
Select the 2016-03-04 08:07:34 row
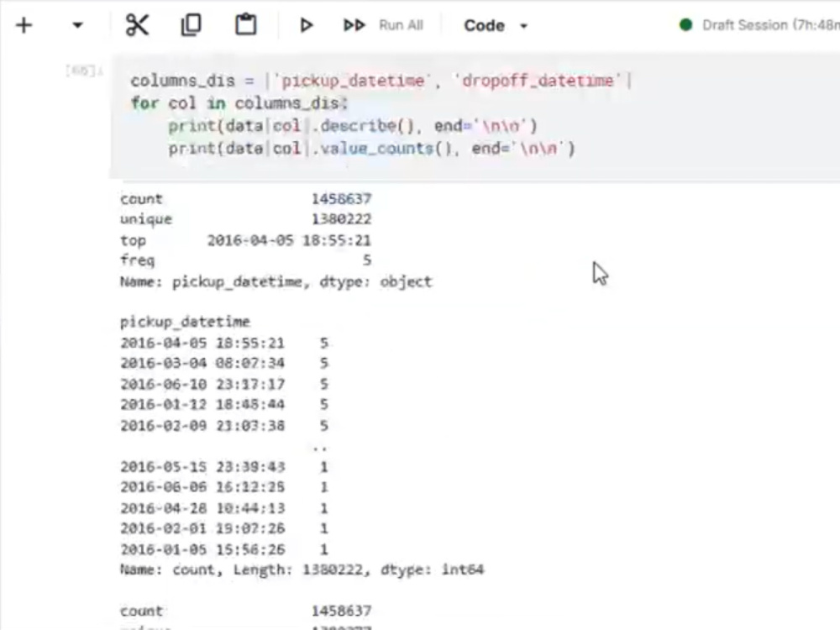click(x=224, y=363)
